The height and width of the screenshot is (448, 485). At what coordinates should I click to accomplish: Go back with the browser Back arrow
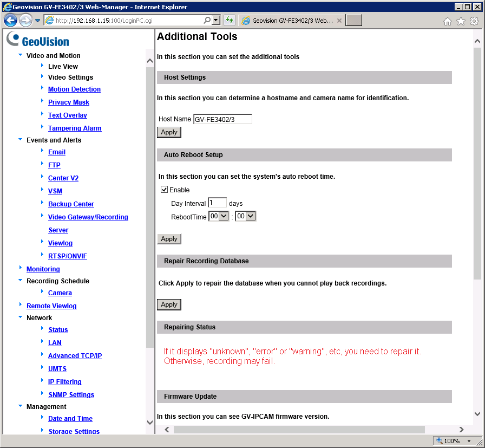tap(10, 21)
